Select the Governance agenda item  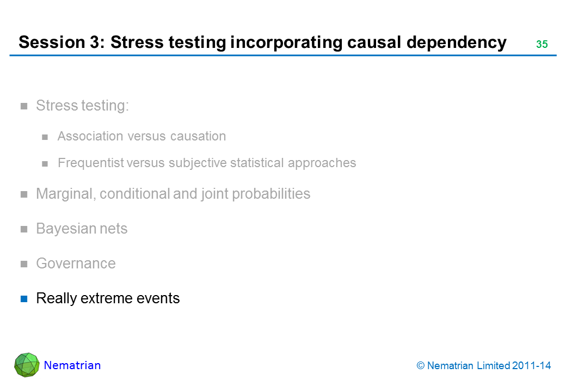click(x=76, y=264)
